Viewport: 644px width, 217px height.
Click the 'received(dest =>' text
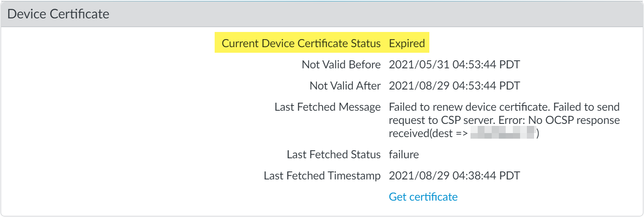[428, 133]
